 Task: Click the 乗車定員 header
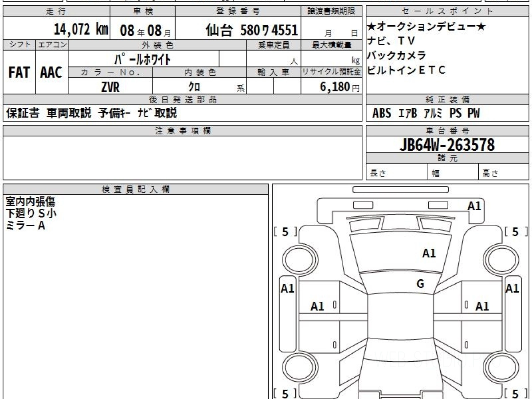pyautogui.click(x=274, y=45)
